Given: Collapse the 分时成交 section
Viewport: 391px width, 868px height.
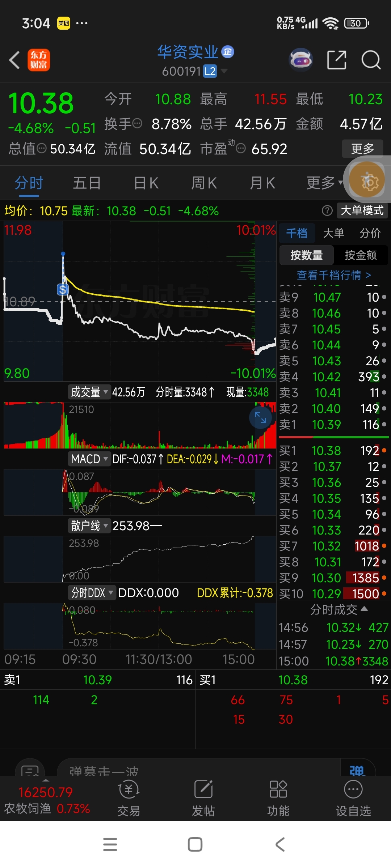Looking at the screenshot, I should [x=339, y=609].
